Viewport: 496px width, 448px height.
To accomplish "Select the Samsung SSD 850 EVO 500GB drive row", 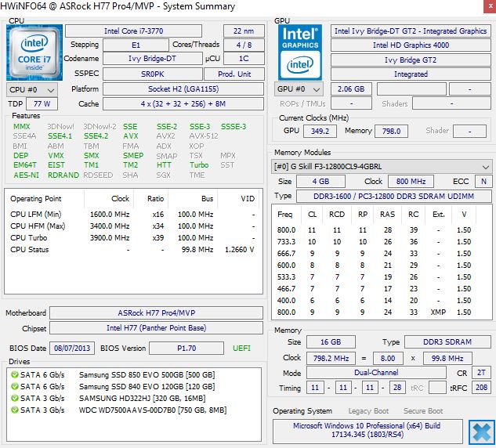I will pyautogui.click(x=133, y=375).
